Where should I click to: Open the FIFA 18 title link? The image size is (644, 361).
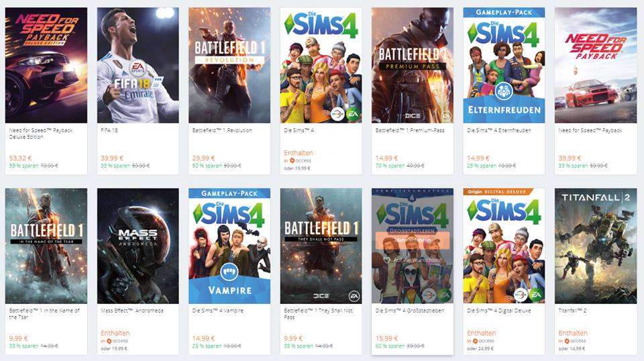109,130
